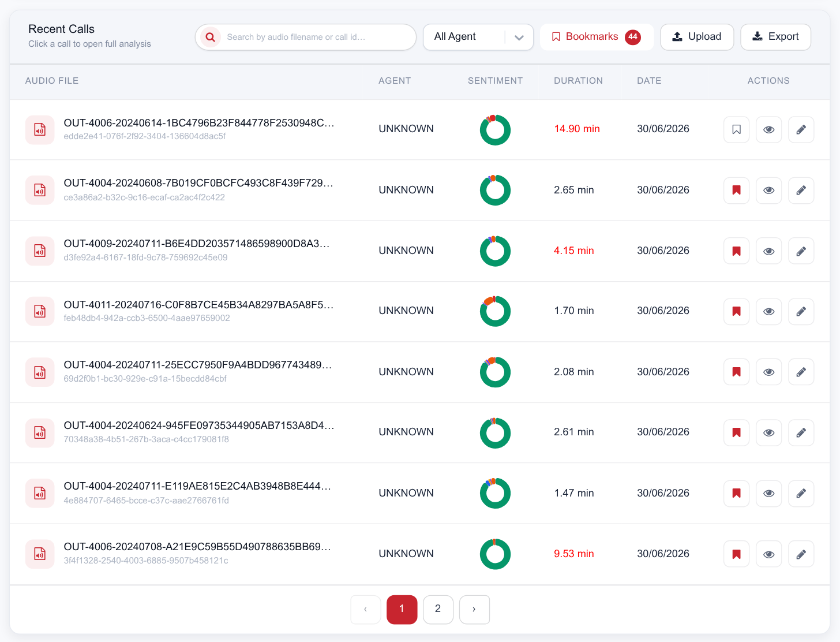Click audio file icon for OUT-4004-20240711-E119 call

[x=40, y=494]
